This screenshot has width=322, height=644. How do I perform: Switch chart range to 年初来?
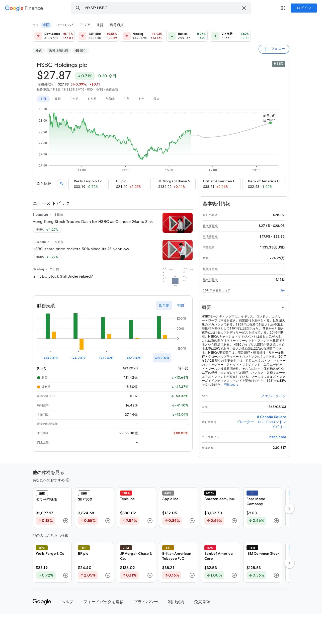[x=110, y=99]
